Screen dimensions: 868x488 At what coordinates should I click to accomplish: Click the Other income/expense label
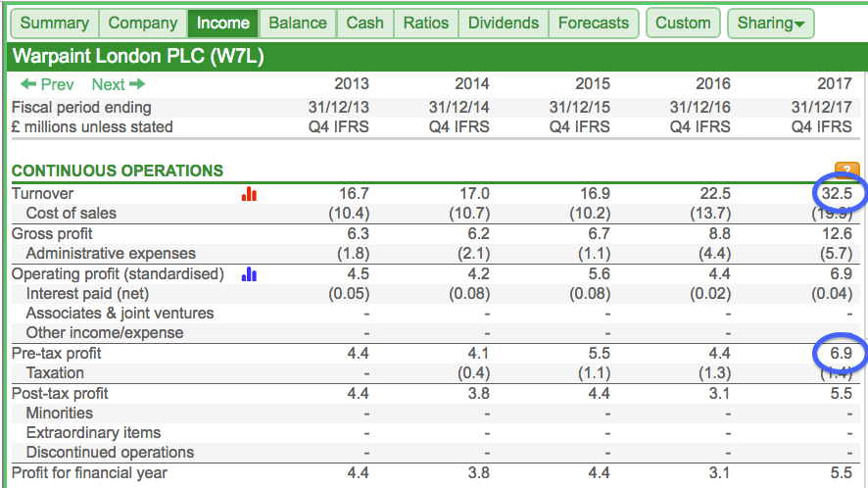tap(105, 332)
